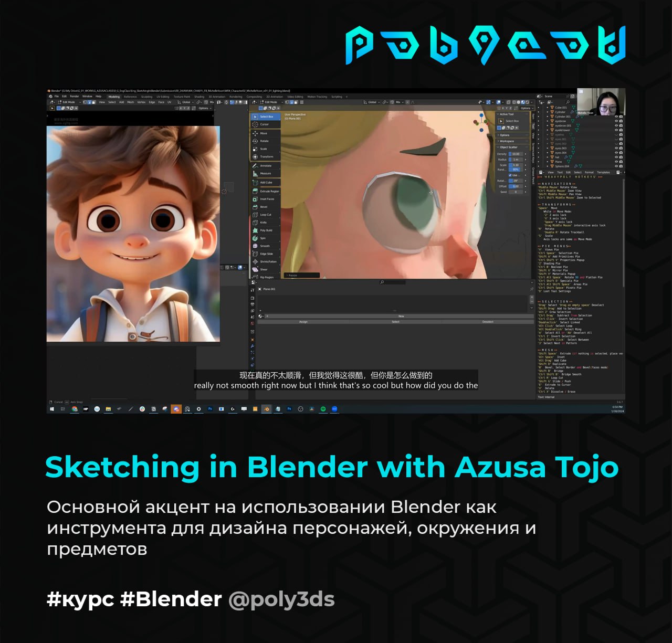The image size is (672, 643).
Task: Open the Render menu
Action: point(74,97)
